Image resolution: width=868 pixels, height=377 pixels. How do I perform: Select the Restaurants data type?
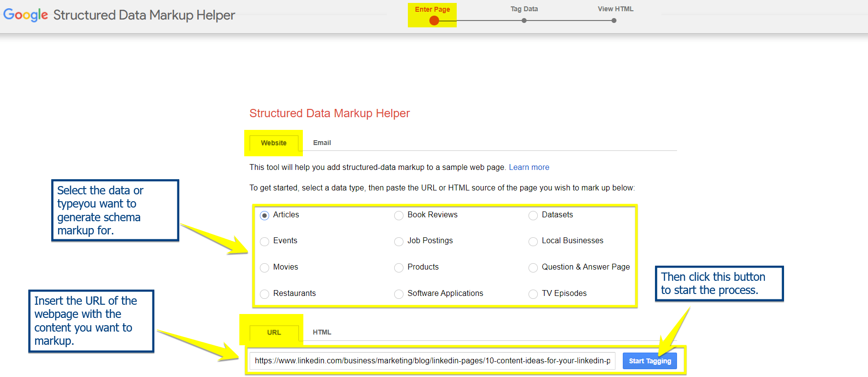264,294
